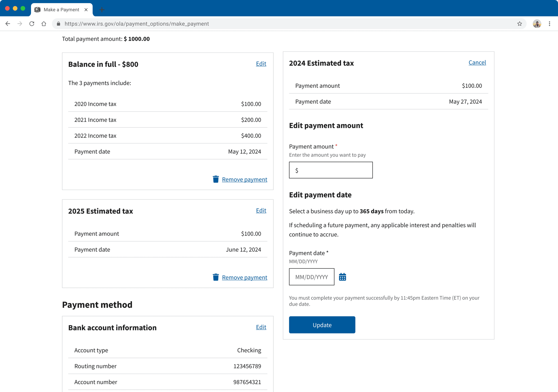Go back to previous page
This screenshot has width=558, height=392.
click(8, 24)
